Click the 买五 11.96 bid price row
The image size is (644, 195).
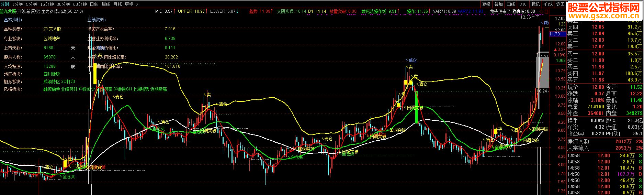[x=605, y=80]
